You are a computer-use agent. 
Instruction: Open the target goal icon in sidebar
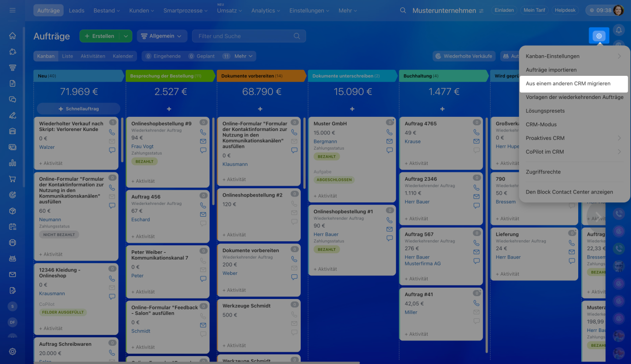[12, 195]
